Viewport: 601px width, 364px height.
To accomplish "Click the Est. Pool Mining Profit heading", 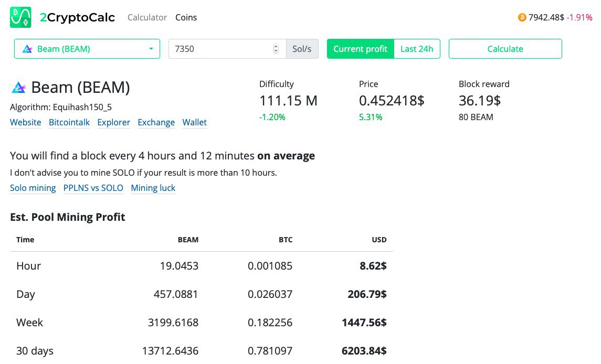I will pos(68,217).
